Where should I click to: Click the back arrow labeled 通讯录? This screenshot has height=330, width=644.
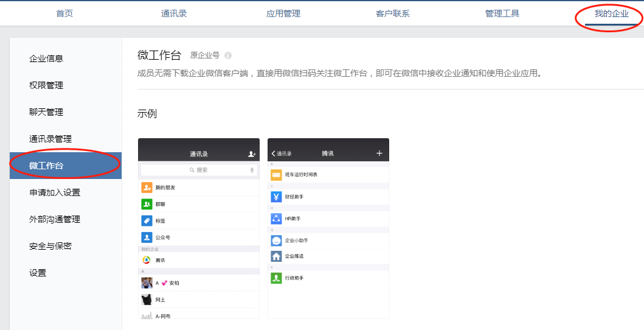pyautogui.click(x=282, y=153)
